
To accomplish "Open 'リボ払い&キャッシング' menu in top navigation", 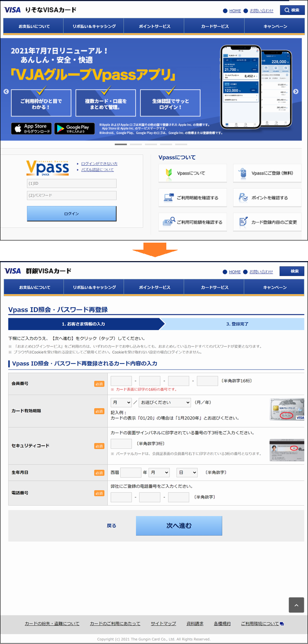I will point(94,26).
